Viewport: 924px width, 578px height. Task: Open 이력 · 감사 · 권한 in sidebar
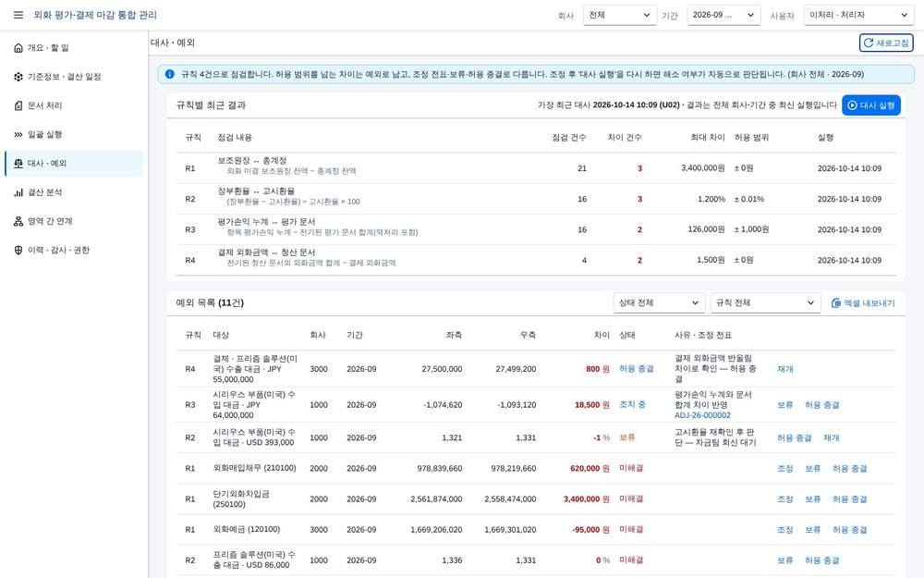click(x=74, y=250)
